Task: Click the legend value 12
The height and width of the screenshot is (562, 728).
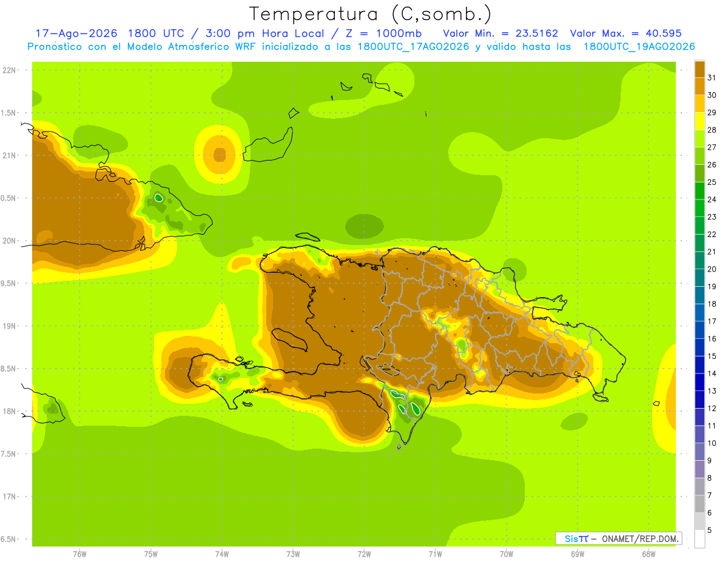Action: [x=712, y=408]
